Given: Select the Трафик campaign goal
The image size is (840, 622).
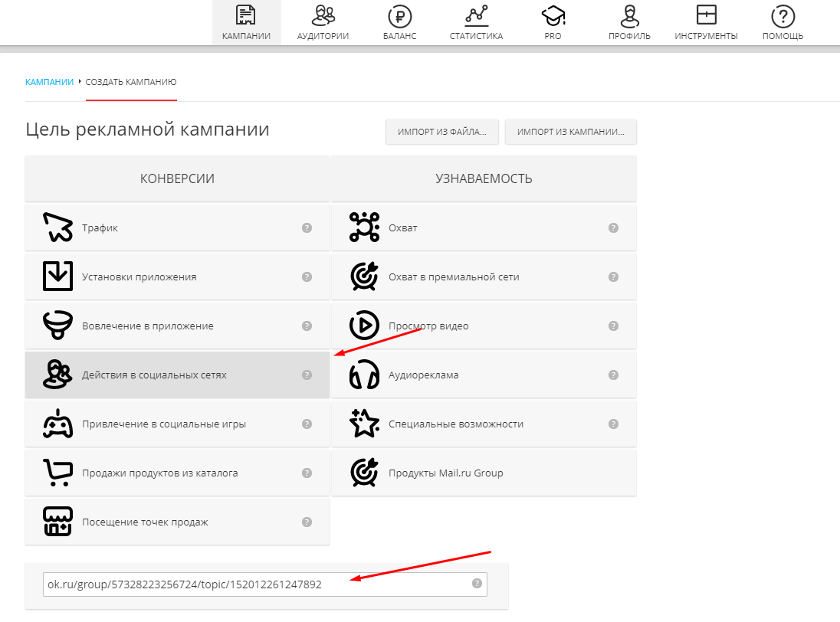Looking at the screenshot, I should tap(177, 228).
